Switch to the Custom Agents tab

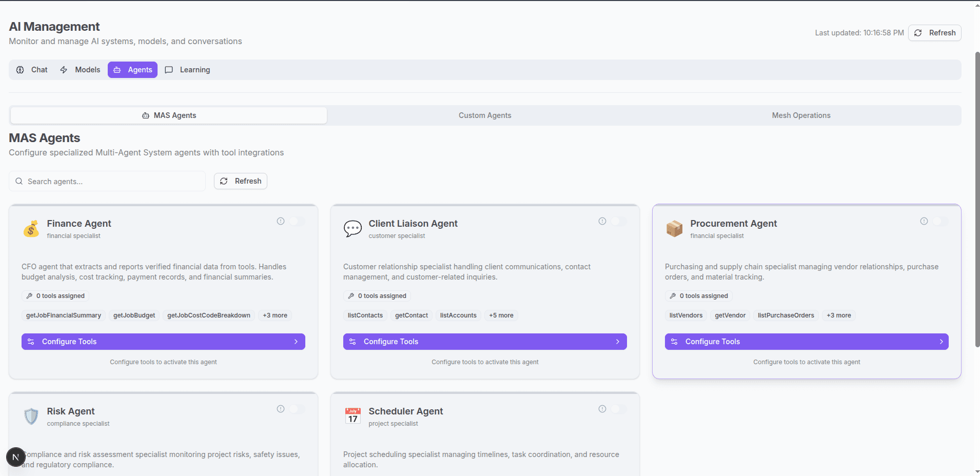(x=485, y=115)
